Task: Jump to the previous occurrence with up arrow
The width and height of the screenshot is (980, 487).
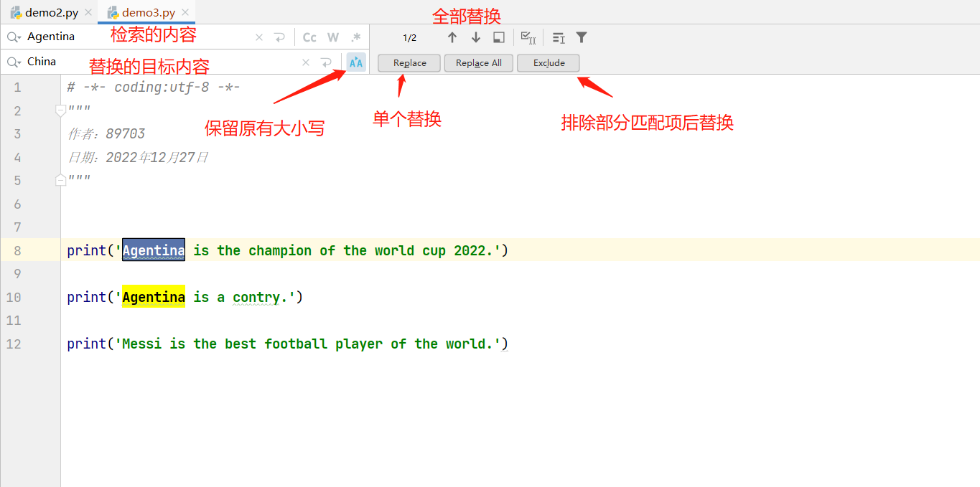Action: [x=452, y=37]
